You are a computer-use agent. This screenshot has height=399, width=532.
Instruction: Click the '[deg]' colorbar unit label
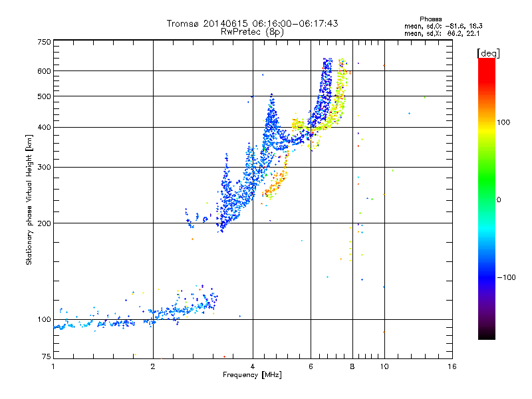(x=488, y=53)
